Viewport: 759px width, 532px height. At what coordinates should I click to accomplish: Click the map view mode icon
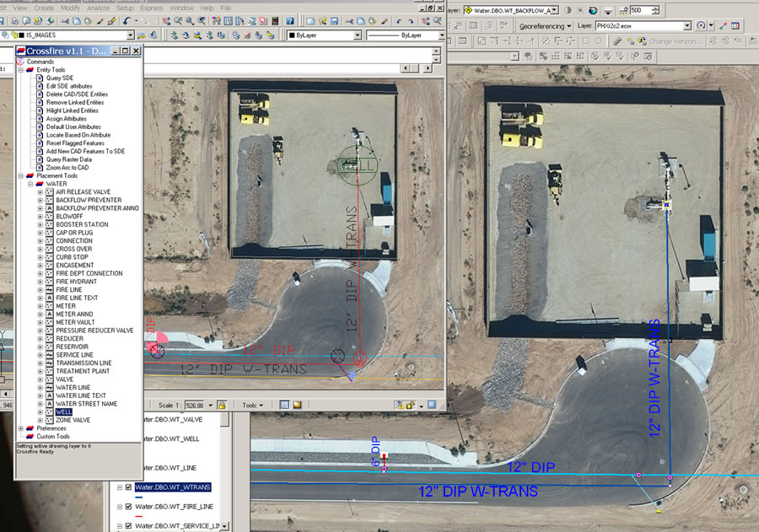tap(285, 405)
